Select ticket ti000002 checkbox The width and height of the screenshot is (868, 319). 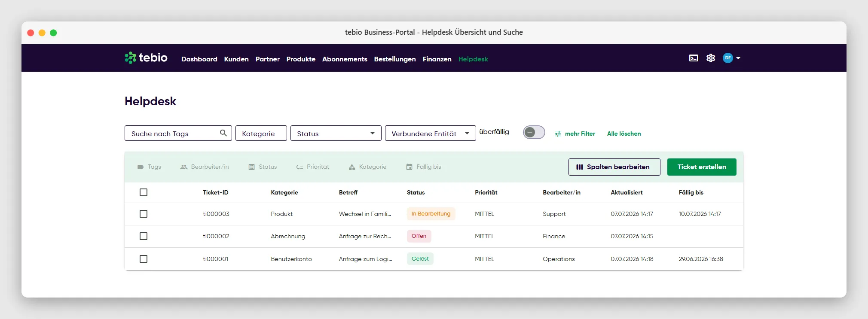click(x=144, y=236)
